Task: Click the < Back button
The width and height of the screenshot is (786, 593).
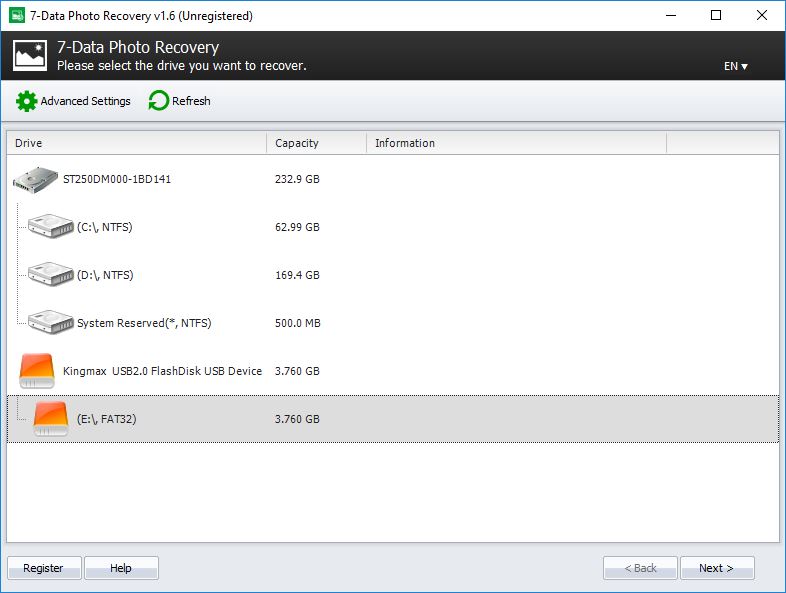Action: coord(640,568)
